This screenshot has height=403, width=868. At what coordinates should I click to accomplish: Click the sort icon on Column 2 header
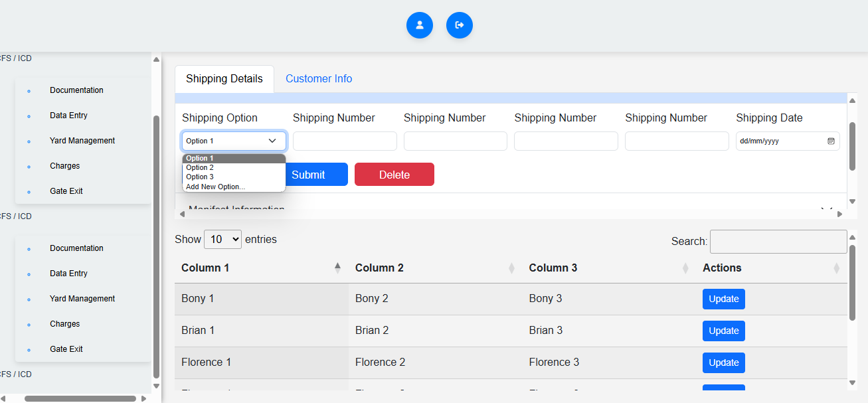511,268
